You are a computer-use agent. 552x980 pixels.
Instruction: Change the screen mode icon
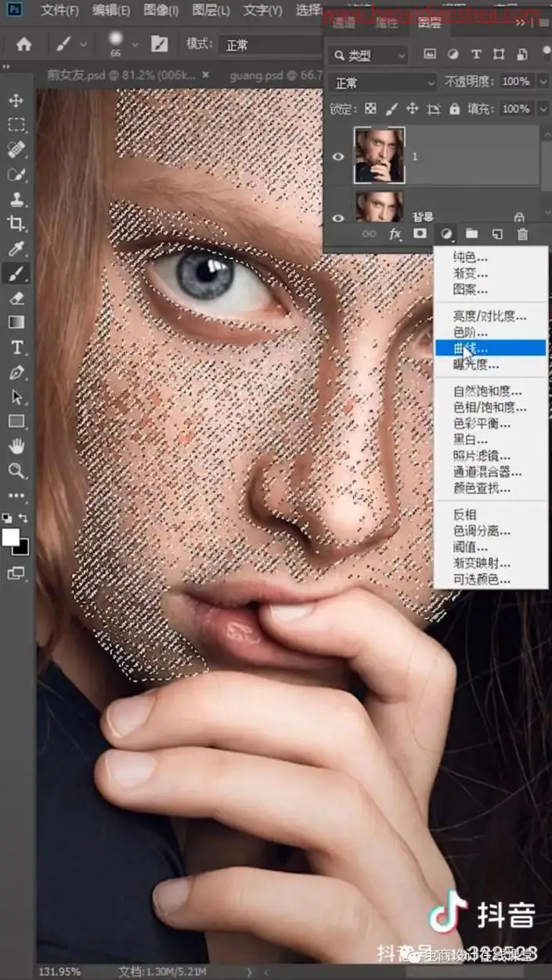[16, 574]
